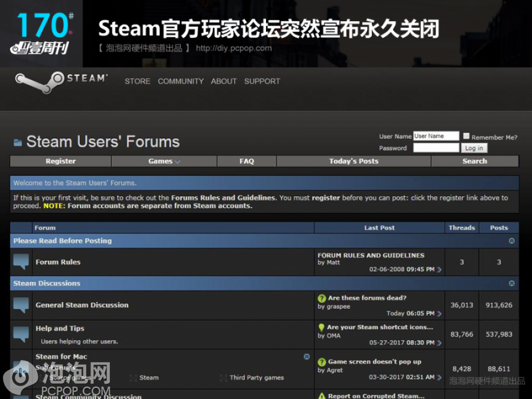Open the General Steam Discussion forum
This screenshot has height=399, width=532.
click(x=82, y=305)
